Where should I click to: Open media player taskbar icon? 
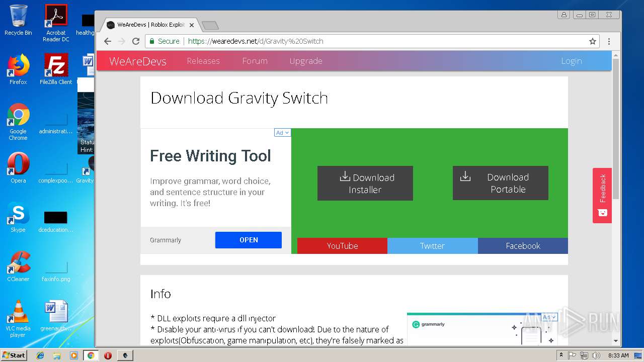[73, 355]
